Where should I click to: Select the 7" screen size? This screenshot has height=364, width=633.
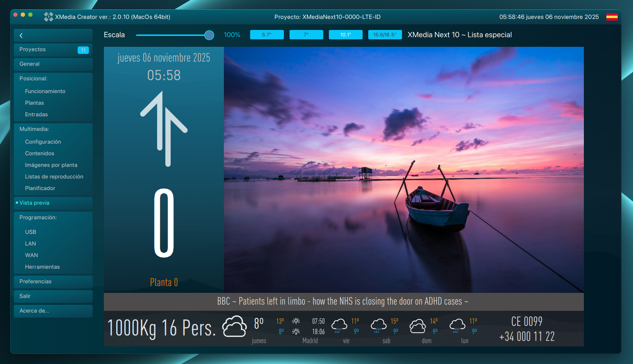(306, 35)
